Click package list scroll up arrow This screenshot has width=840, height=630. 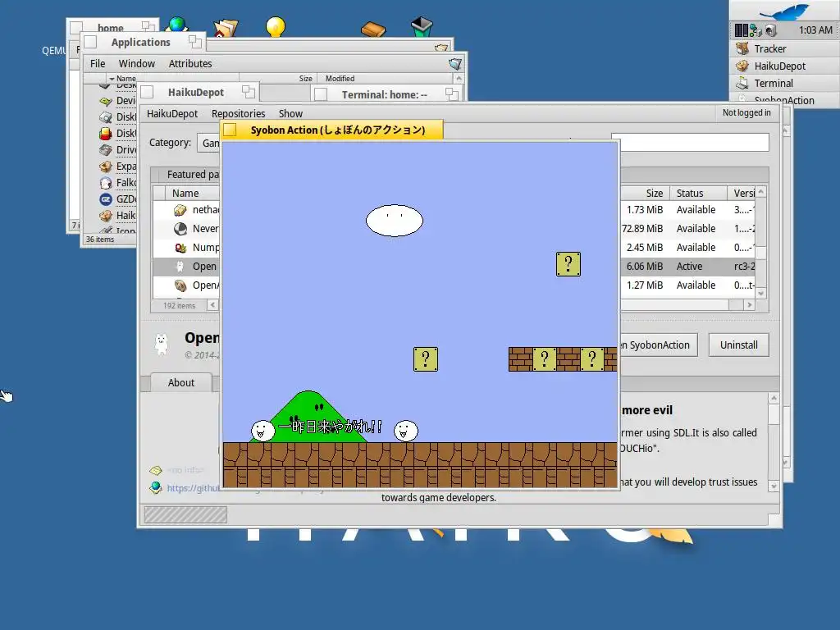point(760,192)
